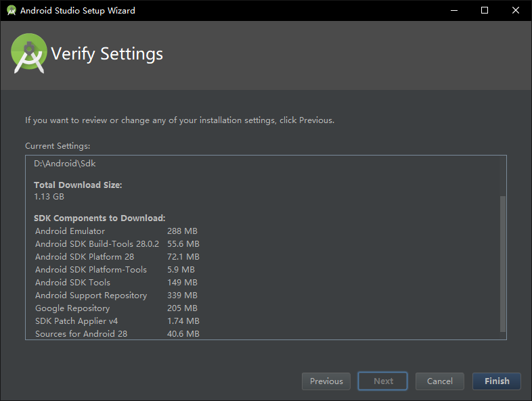Click the Android Studio icon in title bar
This screenshot has width=532, height=401.
[x=12, y=11]
